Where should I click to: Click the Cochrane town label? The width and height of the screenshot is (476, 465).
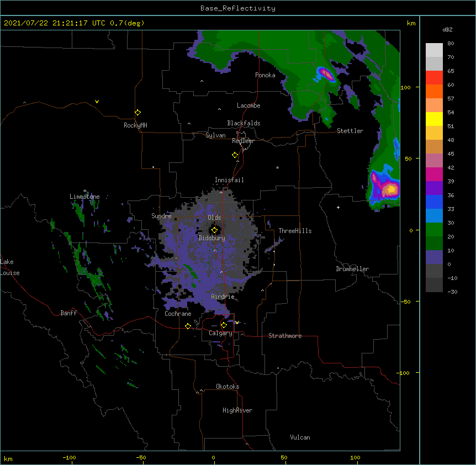coord(178,314)
